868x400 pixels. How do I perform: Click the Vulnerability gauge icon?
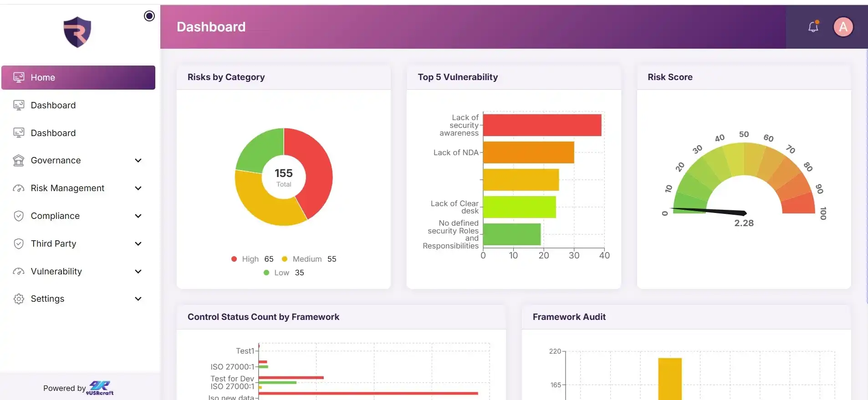pyautogui.click(x=19, y=271)
